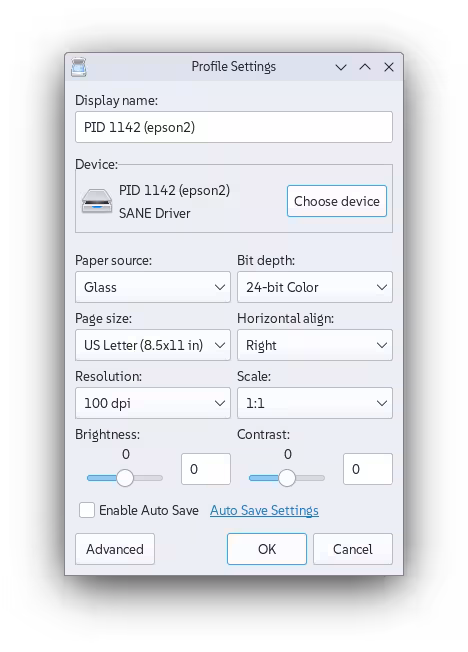
Task: Open the Horizontal align dropdown showing Right
Action: point(314,345)
